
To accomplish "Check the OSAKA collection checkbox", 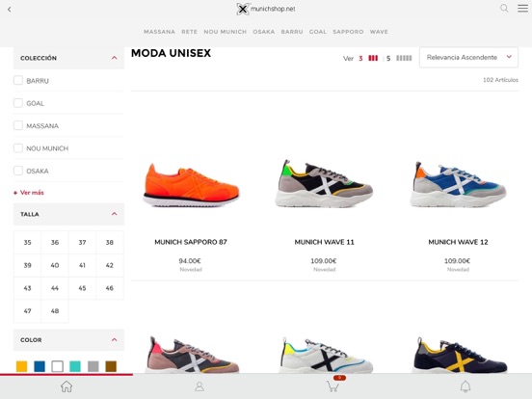I will [x=18, y=171].
